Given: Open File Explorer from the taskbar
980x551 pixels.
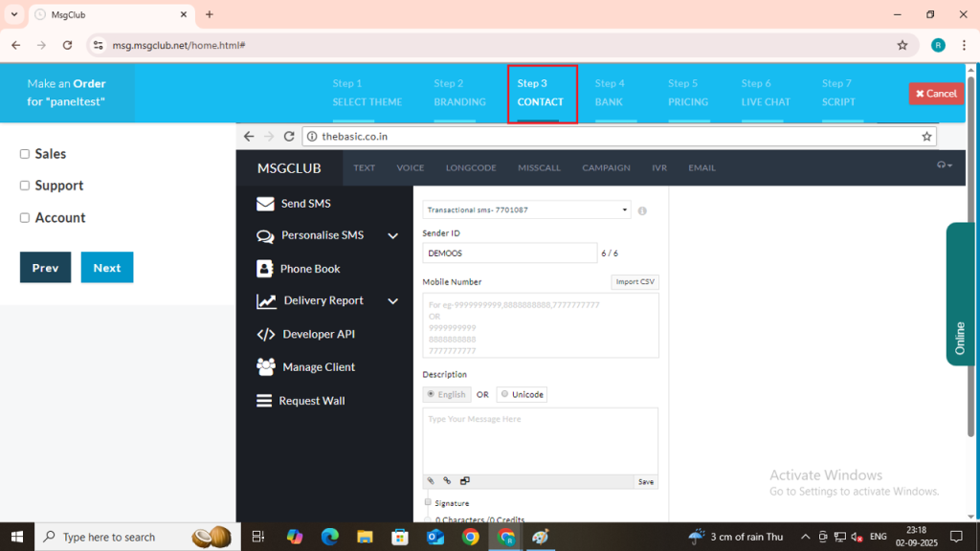Looking at the screenshot, I should coord(365,537).
